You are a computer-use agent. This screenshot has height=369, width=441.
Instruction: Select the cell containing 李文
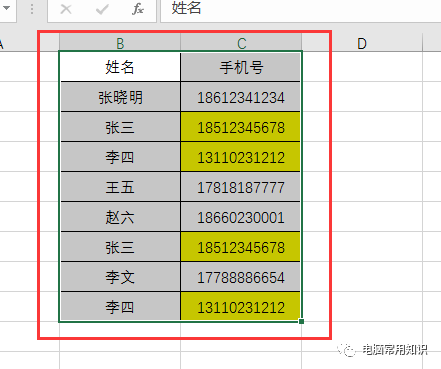click(x=120, y=277)
